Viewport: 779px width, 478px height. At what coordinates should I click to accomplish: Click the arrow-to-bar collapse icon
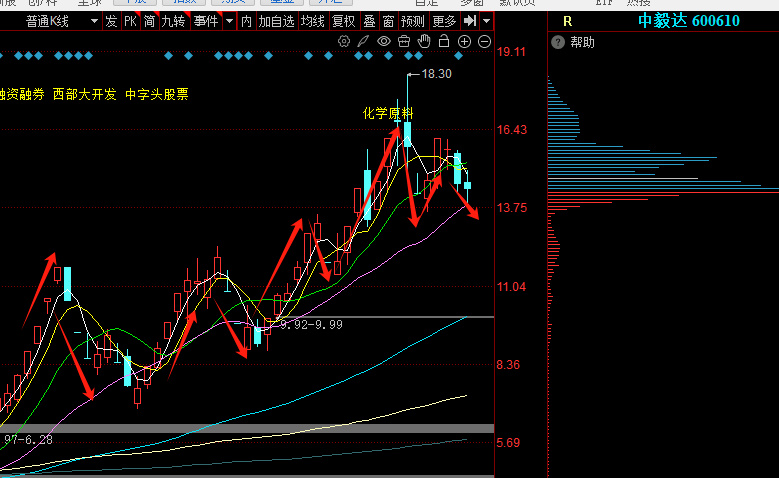[x=470, y=21]
